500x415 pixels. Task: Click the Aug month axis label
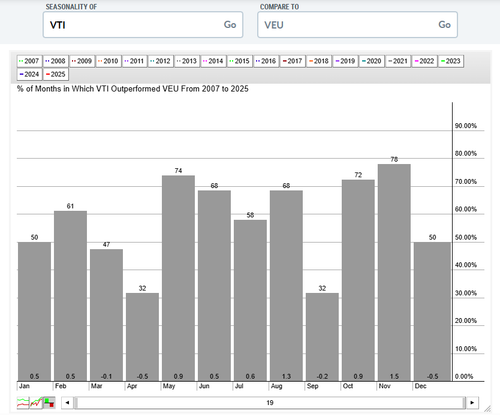(x=276, y=386)
